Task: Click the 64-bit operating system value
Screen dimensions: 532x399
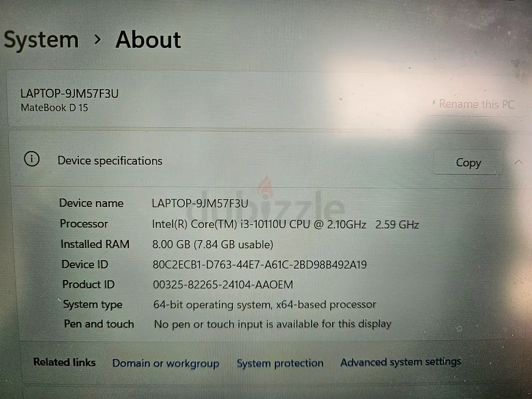Action: (x=265, y=304)
